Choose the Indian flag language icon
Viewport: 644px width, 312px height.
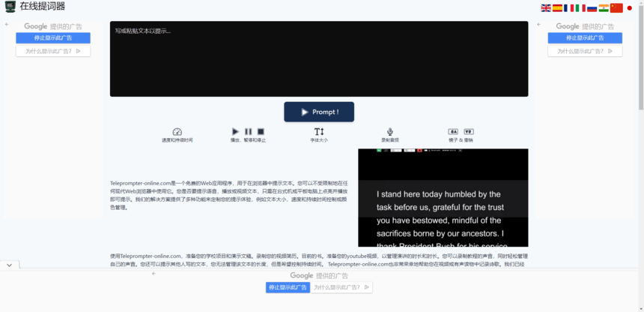click(x=604, y=7)
